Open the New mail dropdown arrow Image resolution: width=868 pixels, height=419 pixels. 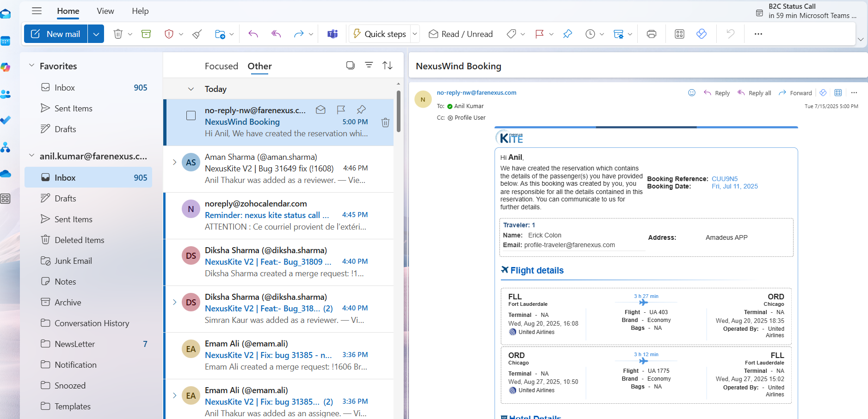96,34
